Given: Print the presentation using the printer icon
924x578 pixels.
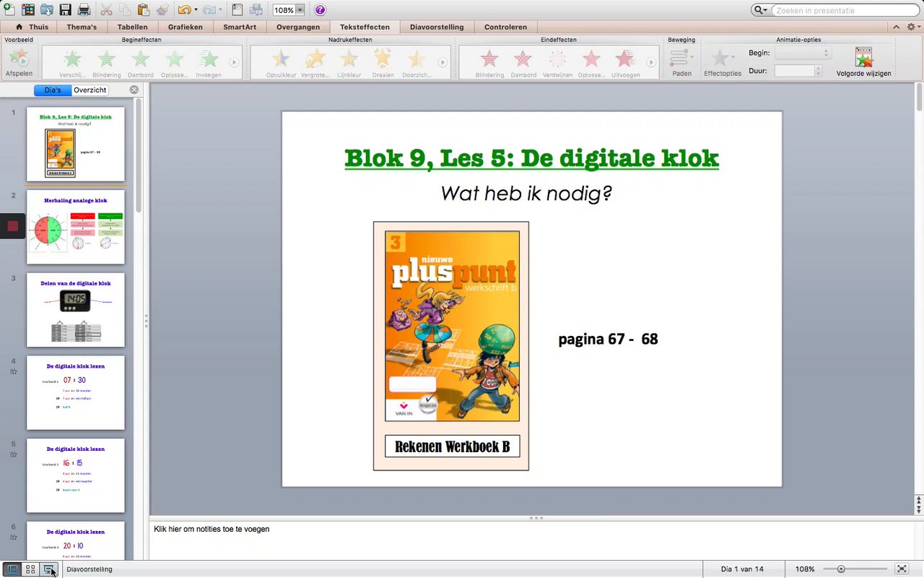Looking at the screenshot, I should (84, 10).
